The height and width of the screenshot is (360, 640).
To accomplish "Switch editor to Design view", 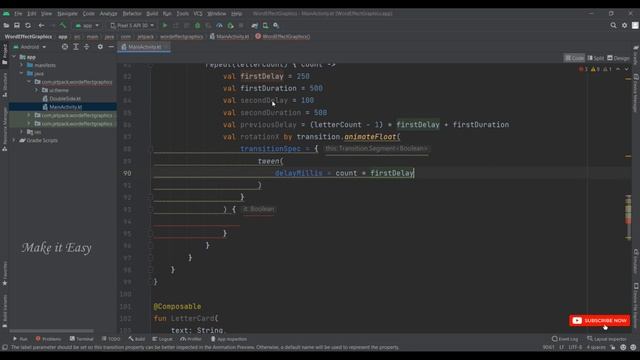I will [x=618, y=58].
